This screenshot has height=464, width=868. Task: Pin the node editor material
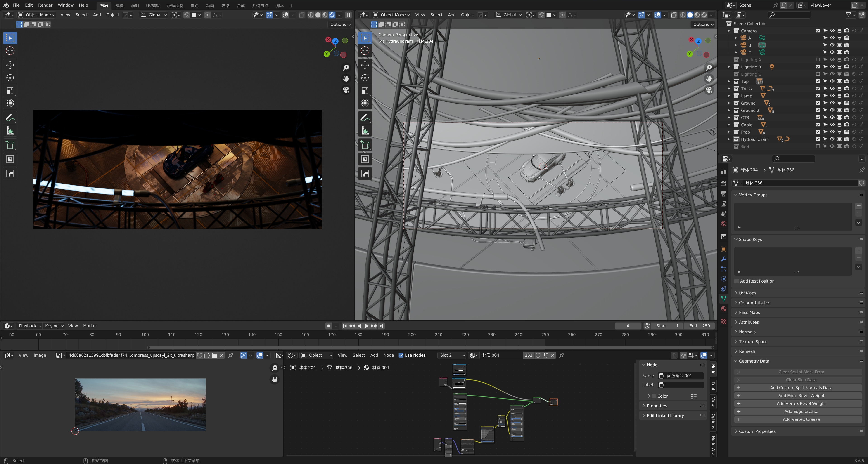(562, 355)
